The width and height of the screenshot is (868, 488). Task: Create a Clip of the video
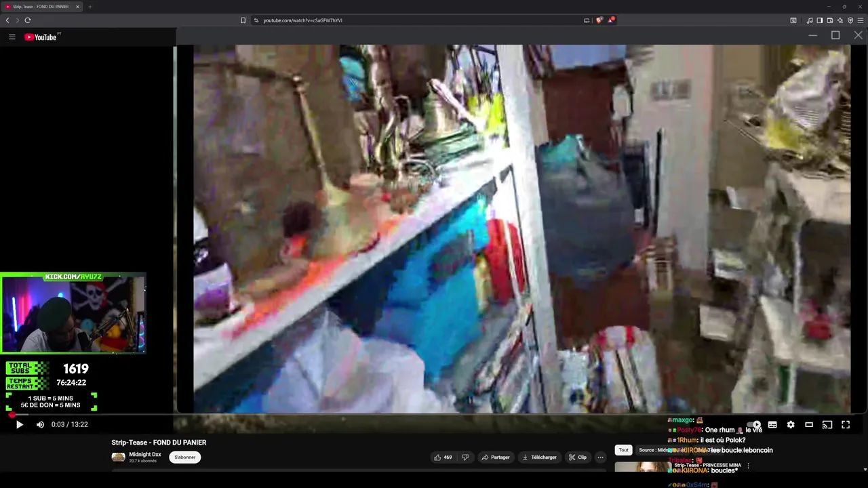point(578,457)
